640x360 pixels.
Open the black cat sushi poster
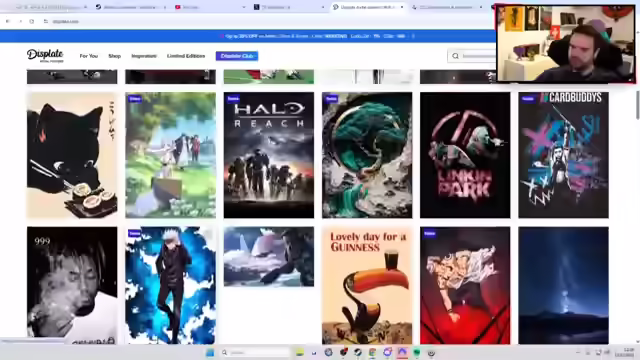[72, 155]
